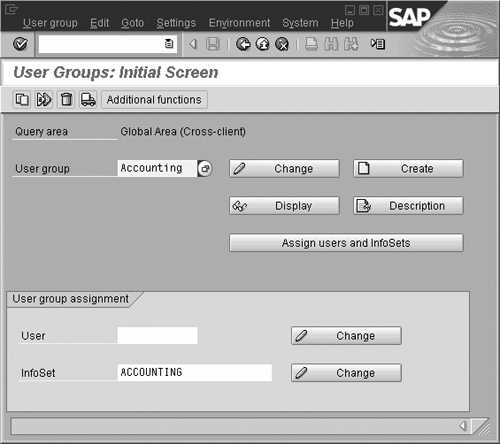Open the Edit menu
500x444 pixels.
click(99, 23)
